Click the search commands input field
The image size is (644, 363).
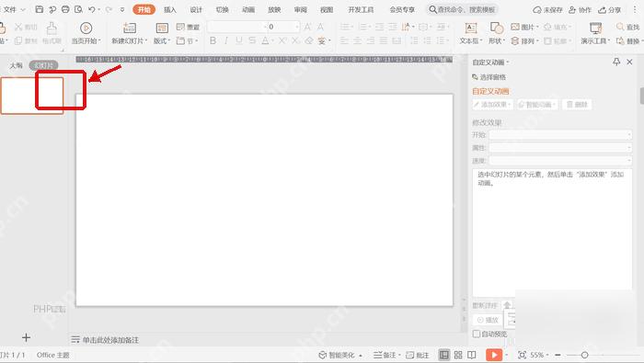[x=464, y=9]
